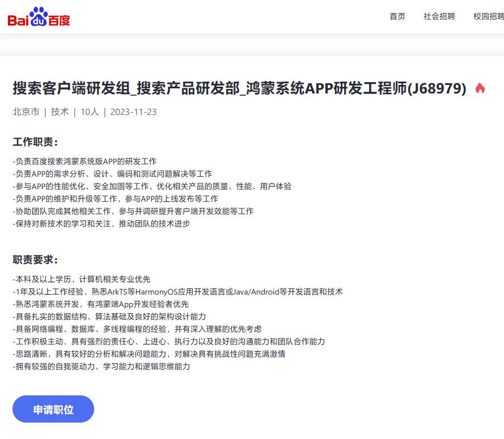Open the 校园招聘 menu item
The image size is (504, 439).
[x=489, y=16]
